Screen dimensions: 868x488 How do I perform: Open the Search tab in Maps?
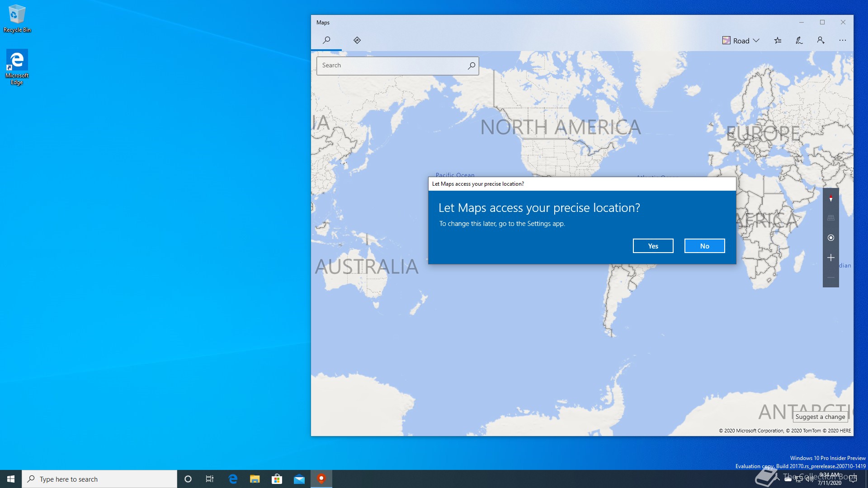pyautogui.click(x=326, y=40)
